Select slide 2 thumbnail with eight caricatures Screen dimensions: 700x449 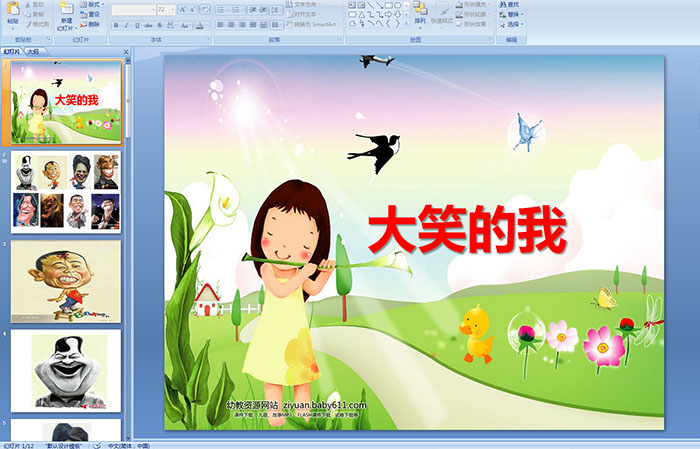[x=66, y=192]
